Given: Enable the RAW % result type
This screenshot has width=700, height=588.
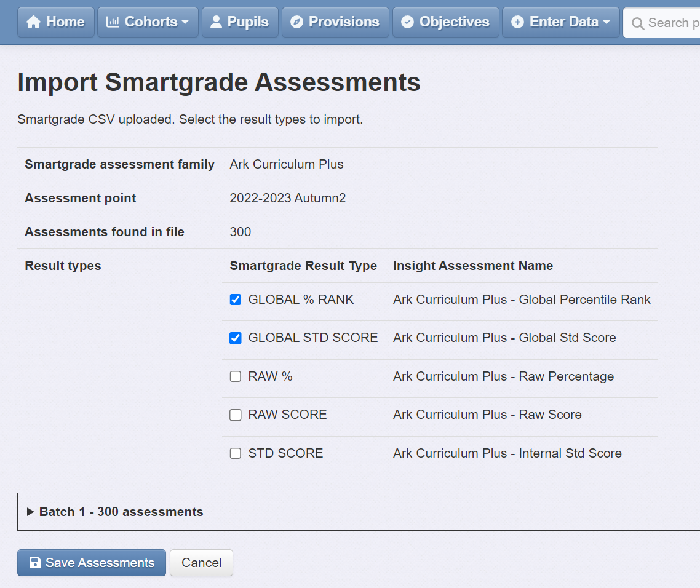Looking at the screenshot, I should coord(235,376).
